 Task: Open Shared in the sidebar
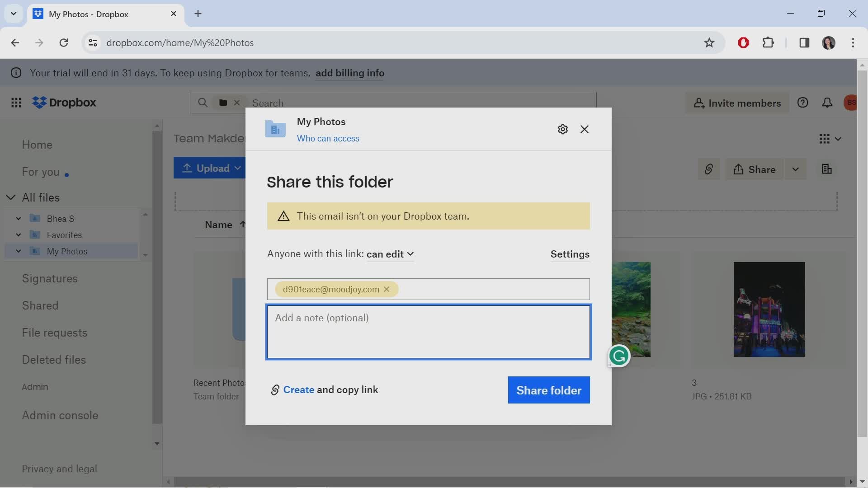point(40,306)
